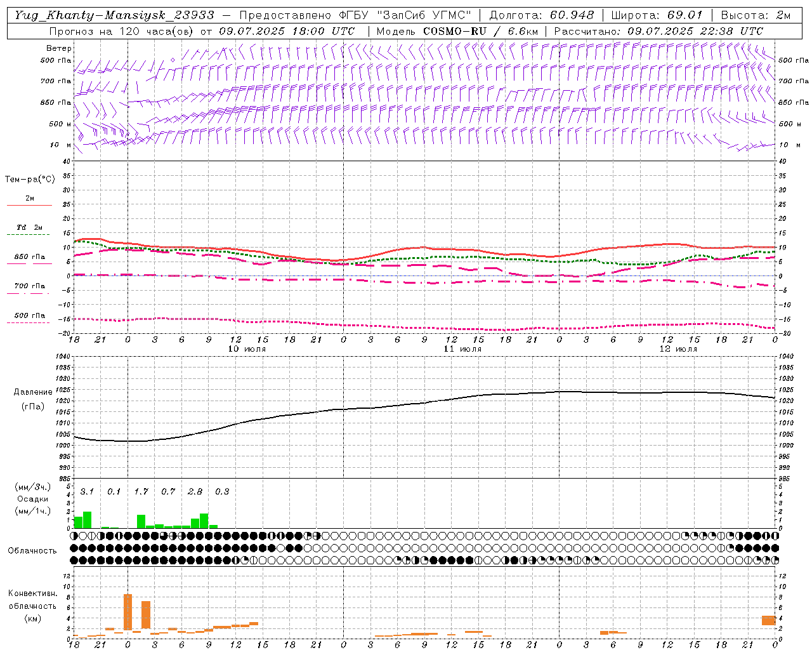Select the 'Широта: 69.01' header field
This screenshot has height=650, width=812.
coord(657,15)
